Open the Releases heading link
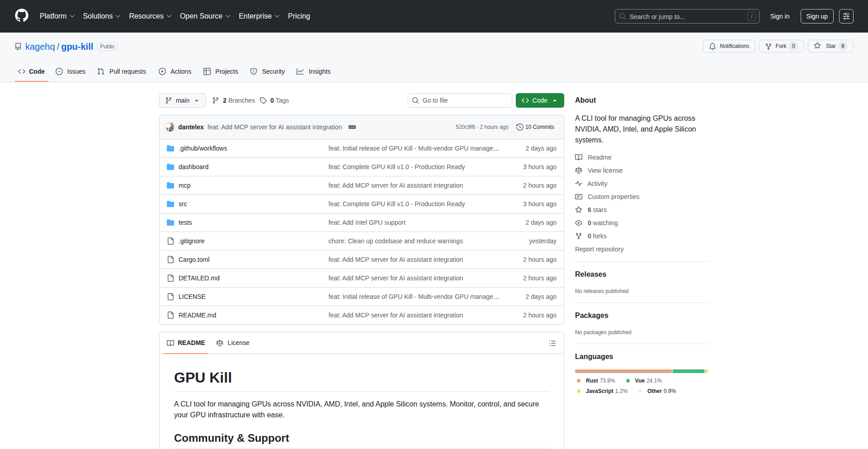Viewport: 868px width, 449px height. pyautogui.click(x=590, y=274)
